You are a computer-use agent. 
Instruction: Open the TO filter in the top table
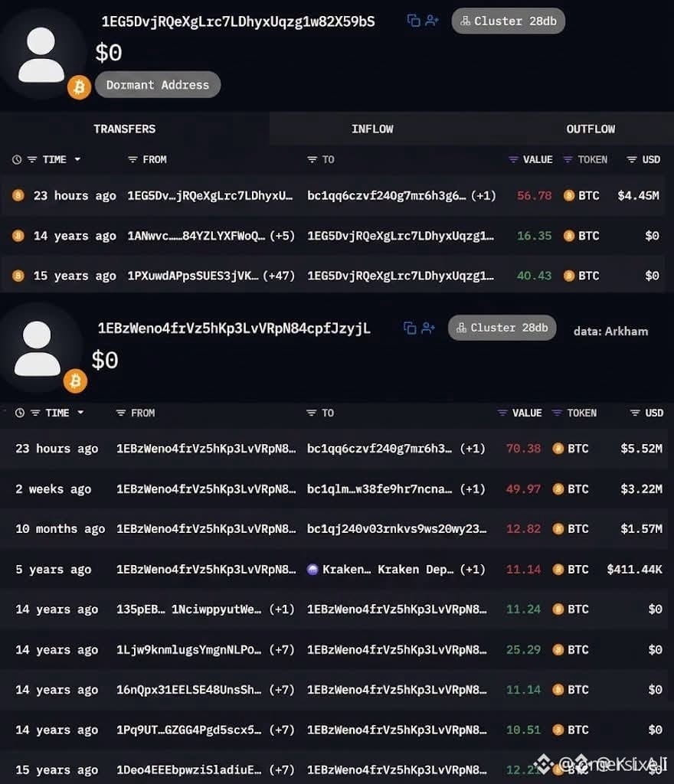[x=312, y=159]
